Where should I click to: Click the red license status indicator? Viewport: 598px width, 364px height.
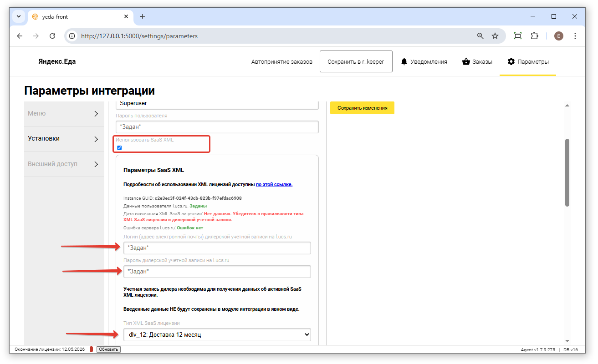91,349
